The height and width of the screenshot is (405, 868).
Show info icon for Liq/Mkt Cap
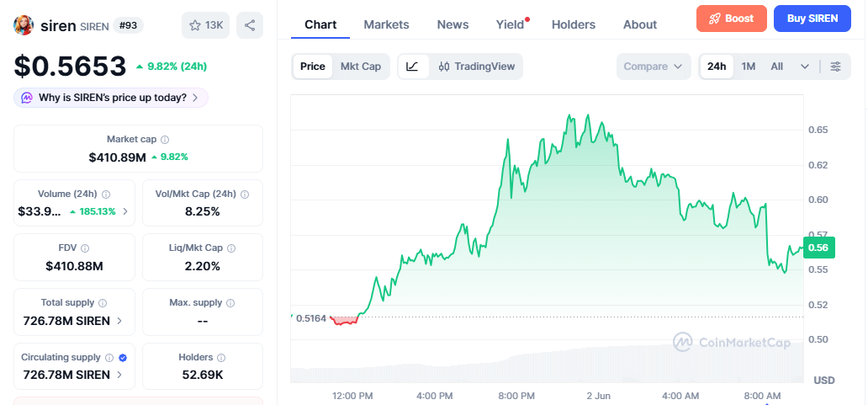click(x=231, y=248)
